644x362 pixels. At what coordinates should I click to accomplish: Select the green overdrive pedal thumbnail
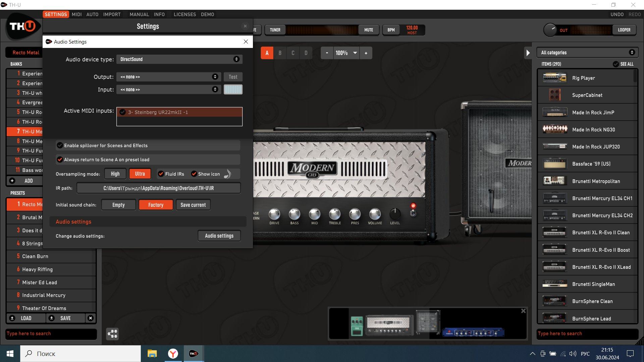[x=357, y=326]
